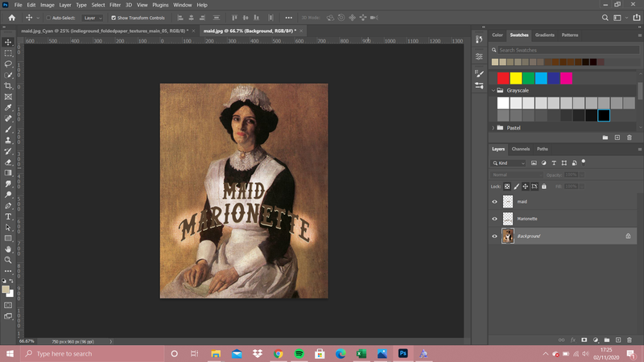
Task: Open the Search magnifier icon top right
Action: 605,18
